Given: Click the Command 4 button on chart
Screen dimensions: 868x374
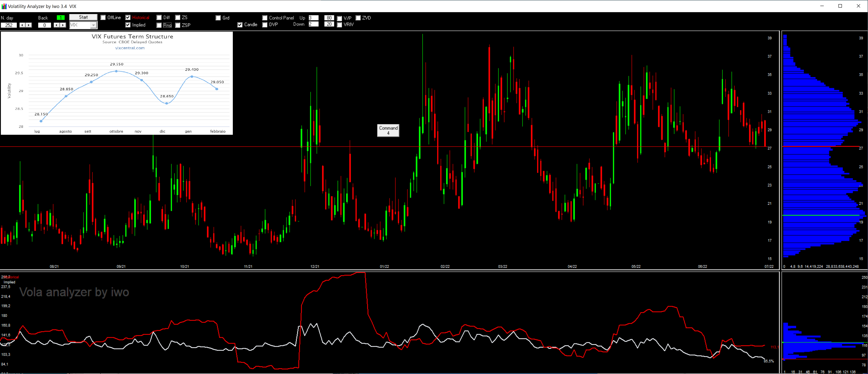Looking at the screenshot, I should (388, 130).
